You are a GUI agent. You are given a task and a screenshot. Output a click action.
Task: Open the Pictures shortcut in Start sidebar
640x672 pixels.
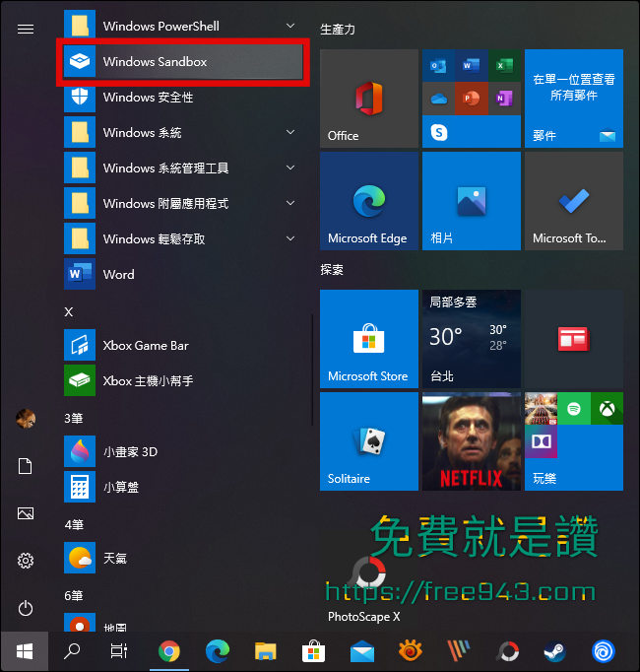(x=26, y=513)
